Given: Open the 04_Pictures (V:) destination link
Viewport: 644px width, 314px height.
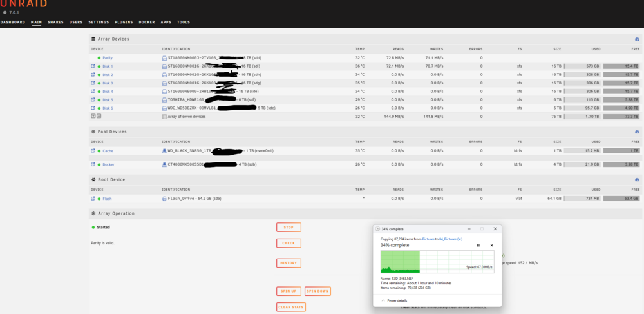Looking at the screenshot, I should tap(451, 239).
